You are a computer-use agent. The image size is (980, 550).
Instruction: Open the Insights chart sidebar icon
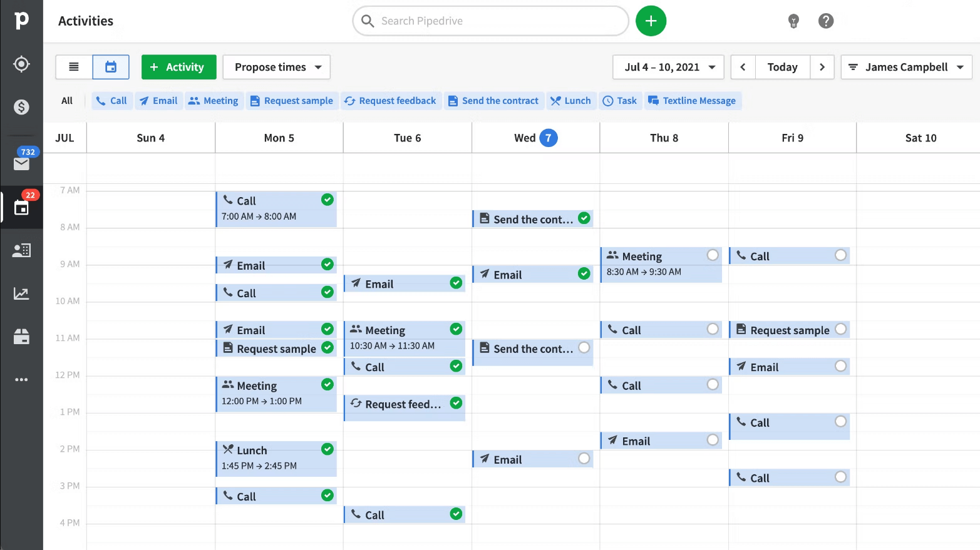click(21, 293)
